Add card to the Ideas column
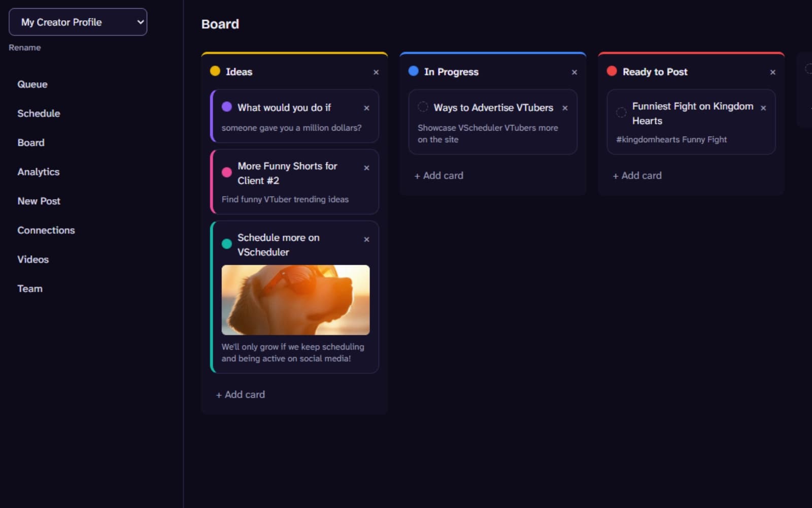Image resolution: width=812 pixels, height=508 pixels. pyautogui.click(x=241, y=395)
